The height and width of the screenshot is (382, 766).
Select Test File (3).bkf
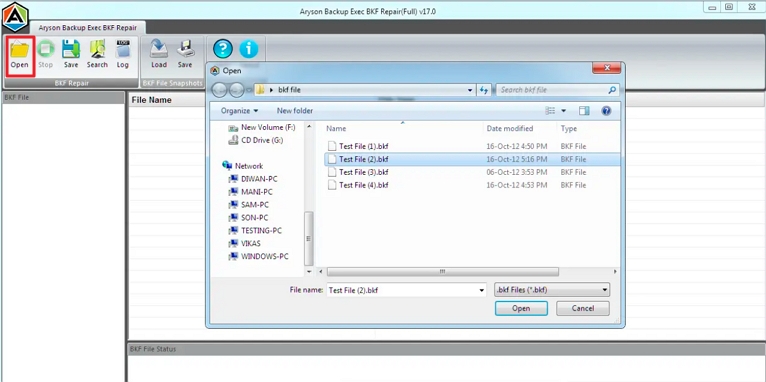(359, 172)
